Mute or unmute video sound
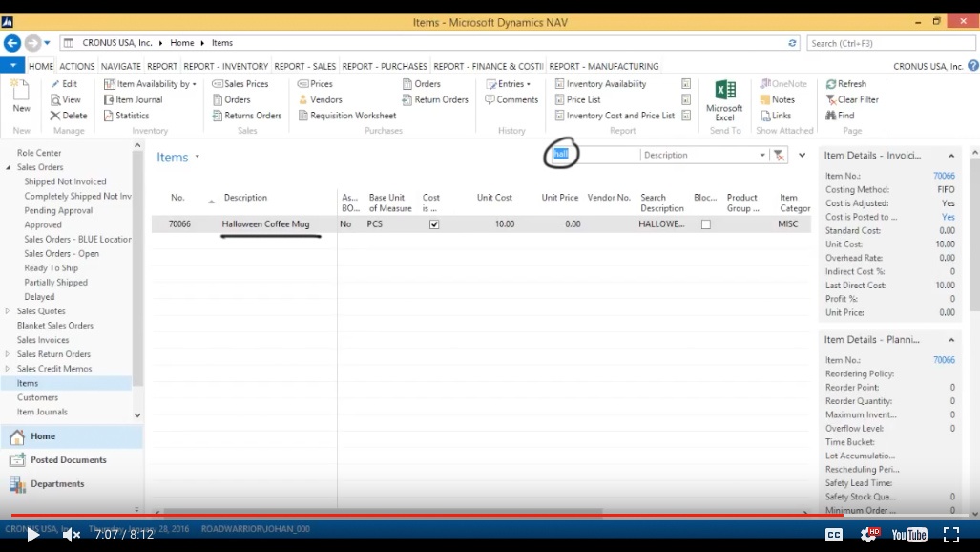Image resolution: width=980 pixels, height=552 pixels. pyautogui.click(x=72, y=535)
